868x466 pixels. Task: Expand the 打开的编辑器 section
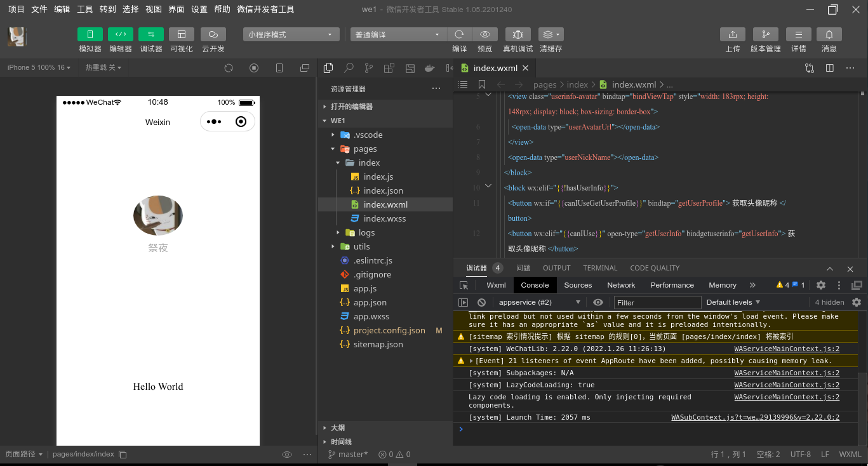click(385, 107)
